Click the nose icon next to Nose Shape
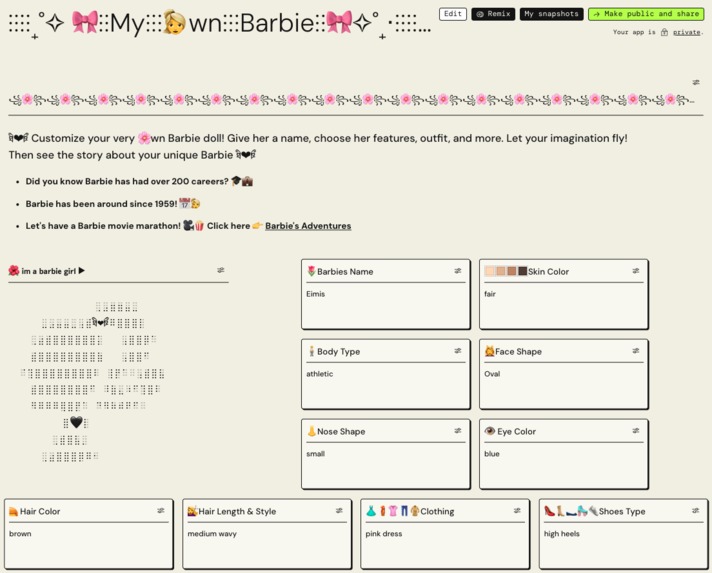 pyautogui.click(x=311, y=431)
